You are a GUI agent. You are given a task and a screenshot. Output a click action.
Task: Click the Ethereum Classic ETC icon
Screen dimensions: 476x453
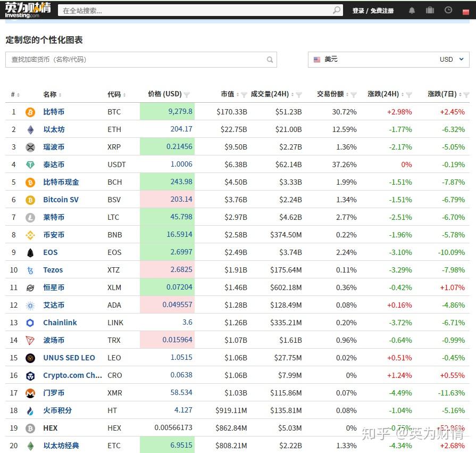[x=30, y=446]
